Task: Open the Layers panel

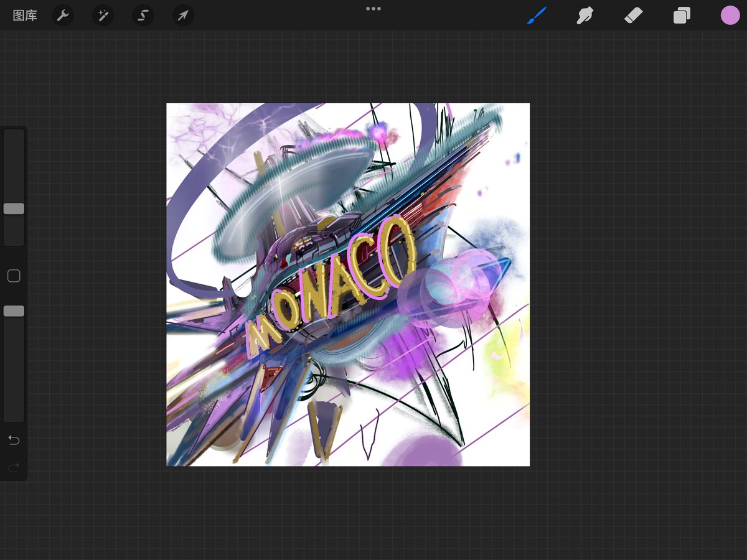Action: pos(682,16)
